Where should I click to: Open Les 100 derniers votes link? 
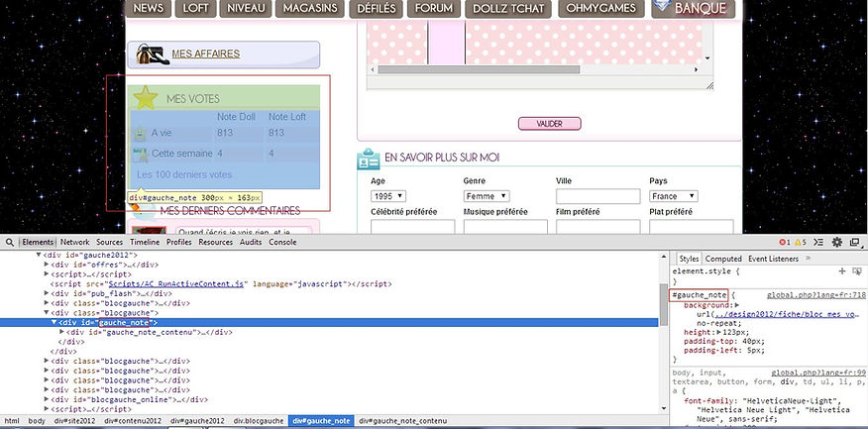(184, 175)
